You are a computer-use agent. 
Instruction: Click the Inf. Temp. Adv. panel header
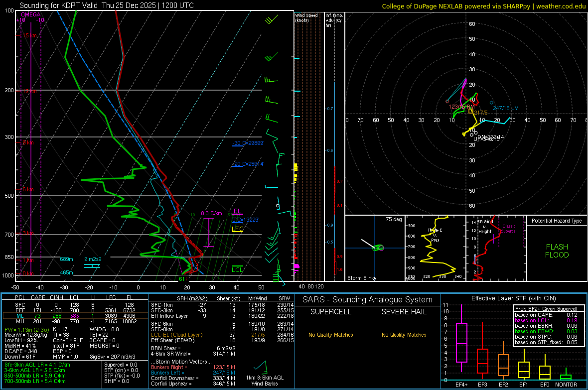[x=334, y=20]
